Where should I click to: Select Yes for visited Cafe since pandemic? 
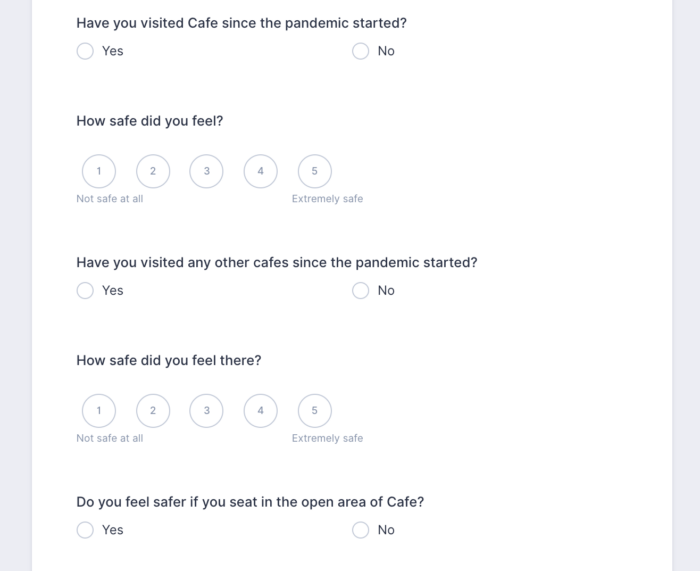tap(85, 51)
